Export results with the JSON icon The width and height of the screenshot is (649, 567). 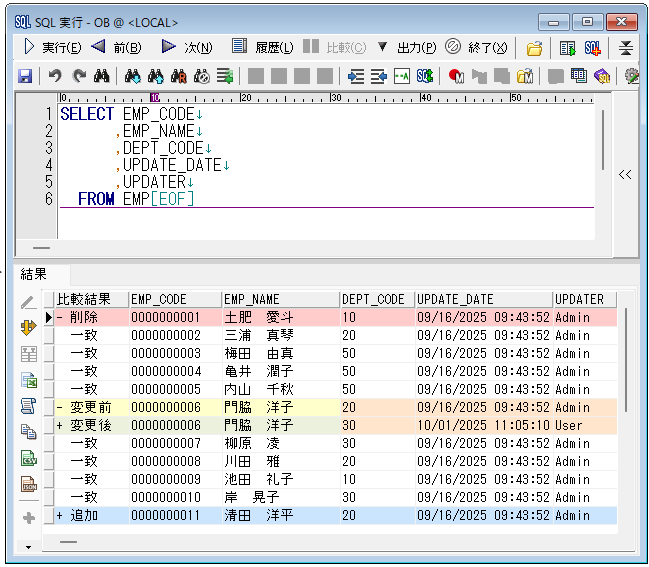tap(28, 484)
